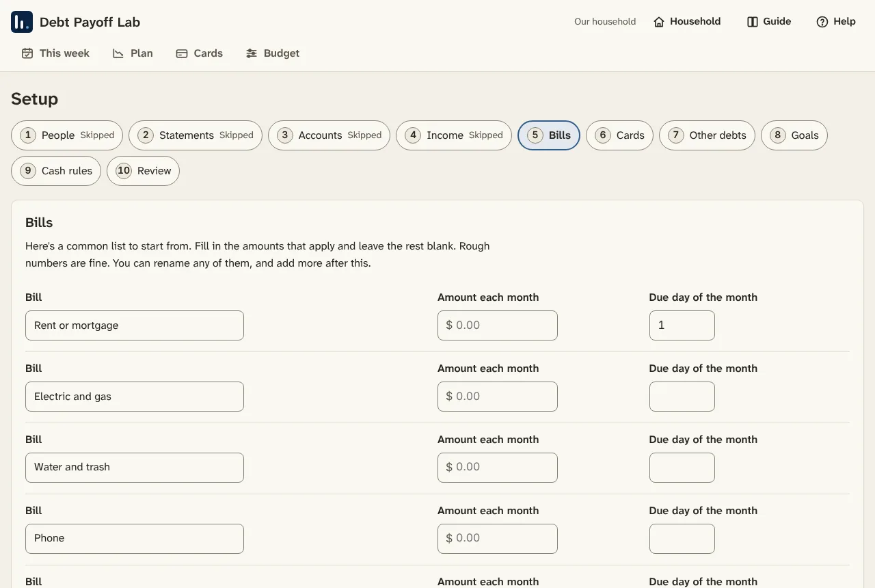Click the Our household text

point(605,22)
